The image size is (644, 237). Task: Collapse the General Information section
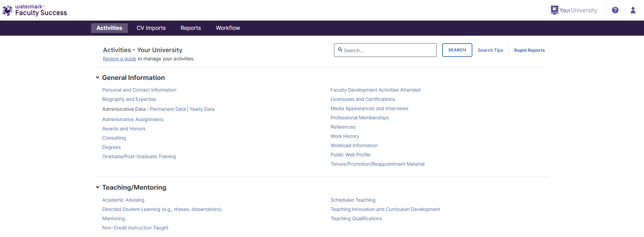98,78
